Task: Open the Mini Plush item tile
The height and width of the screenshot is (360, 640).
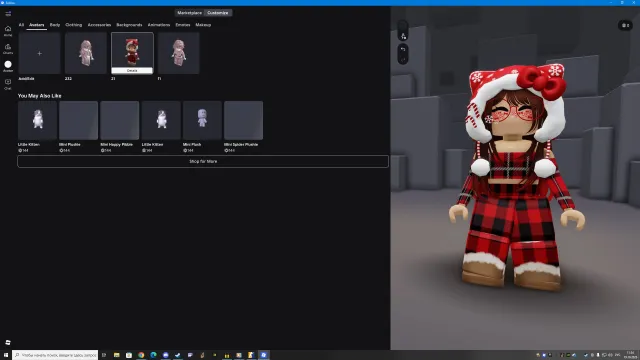Action: (x=202, y=120)
